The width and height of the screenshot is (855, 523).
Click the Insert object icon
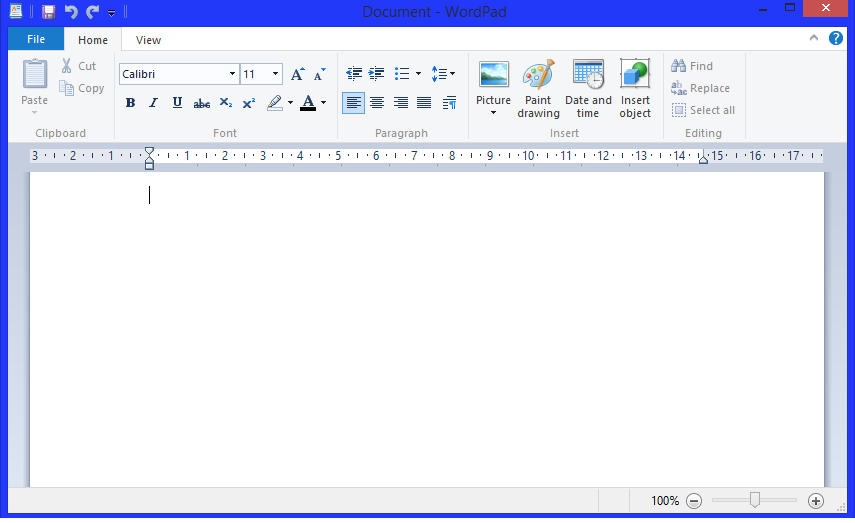(x=635, y=88)
